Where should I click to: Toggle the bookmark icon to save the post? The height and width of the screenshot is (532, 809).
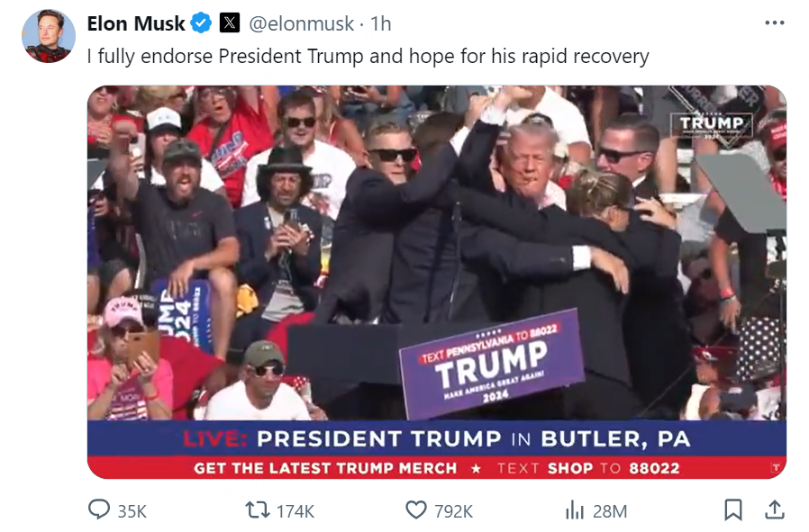tap(733, 509)
